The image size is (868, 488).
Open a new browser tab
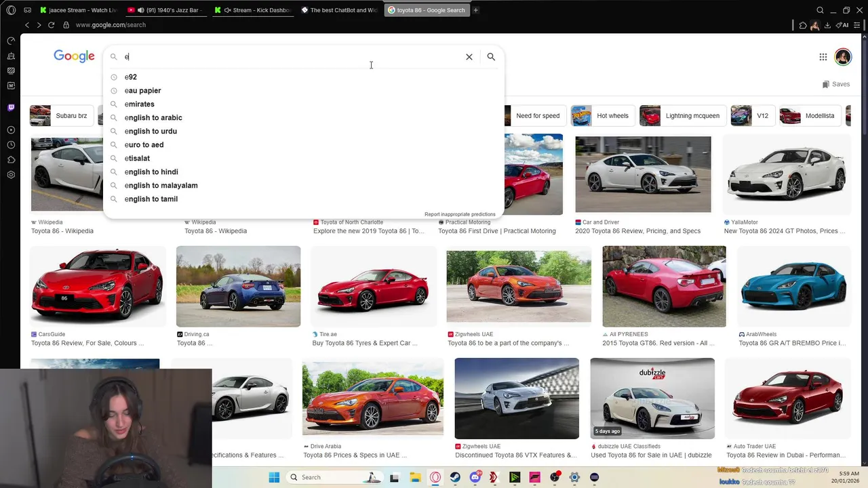tap(475, 10)
